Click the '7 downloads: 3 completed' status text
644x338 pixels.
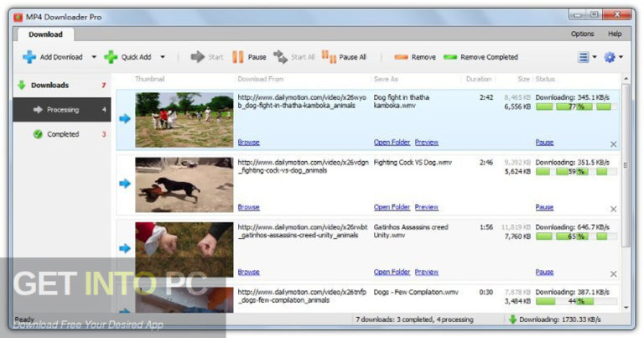[414, 319]
